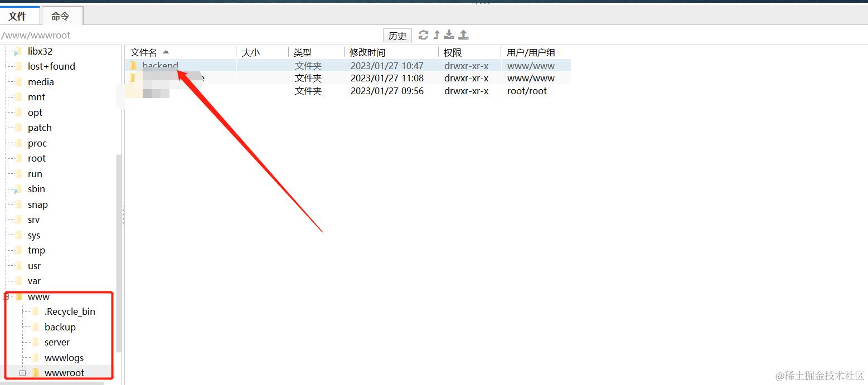Click the horizontal scrollbar under the folder tree
868x385 pixels.
52,383
